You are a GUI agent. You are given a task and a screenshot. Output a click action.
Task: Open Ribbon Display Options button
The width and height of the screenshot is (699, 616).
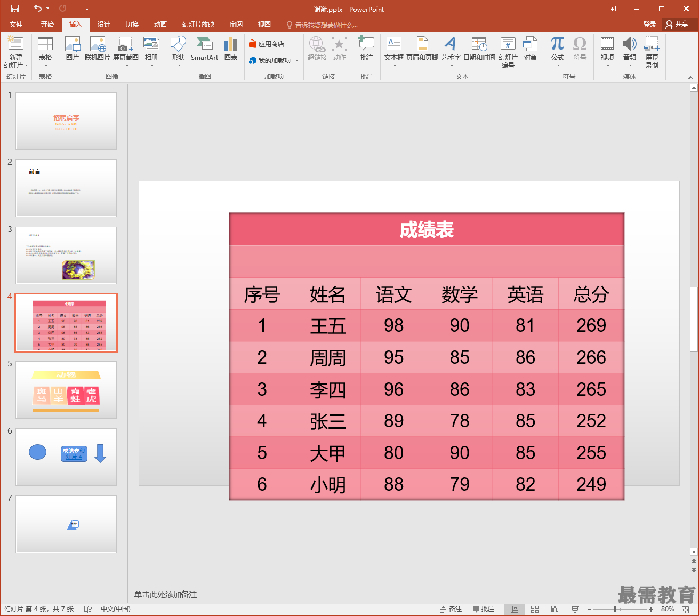613,9
